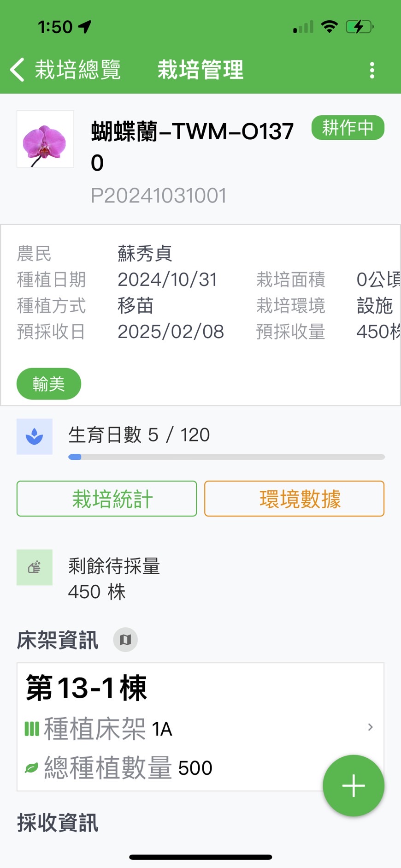Open the 栽培統計 statistics button
This screenshot has height=868, width=401.
[x=107, y=499]
